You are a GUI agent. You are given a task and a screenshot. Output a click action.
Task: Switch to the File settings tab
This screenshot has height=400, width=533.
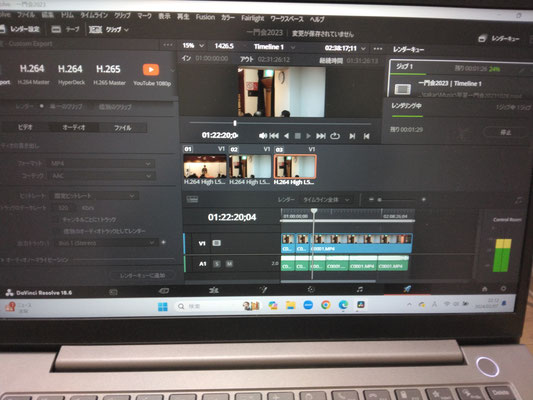[x=123, y=128]
